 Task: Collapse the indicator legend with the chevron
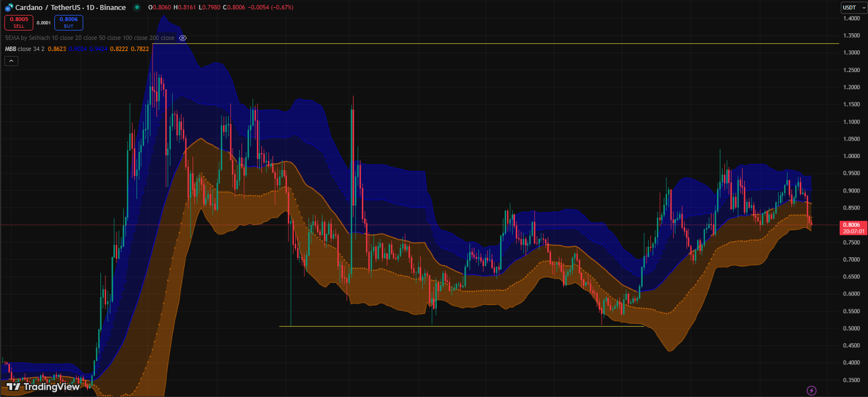click(11, 61)
